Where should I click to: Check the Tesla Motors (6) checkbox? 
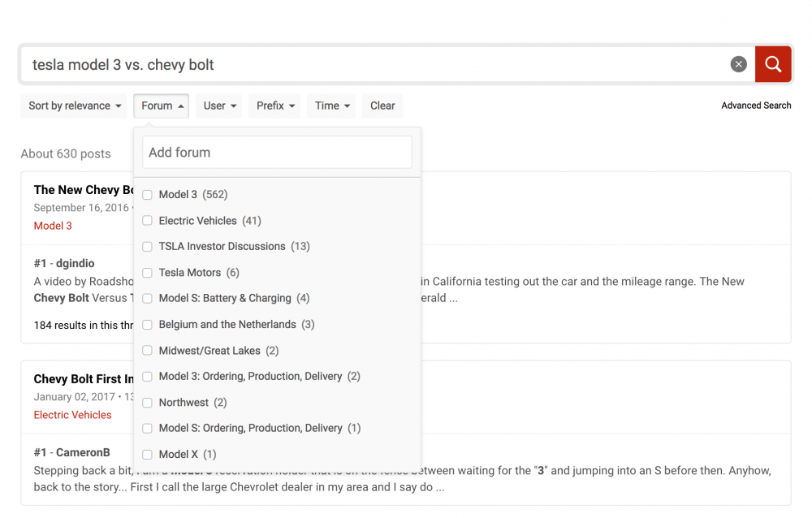(148, 273)
